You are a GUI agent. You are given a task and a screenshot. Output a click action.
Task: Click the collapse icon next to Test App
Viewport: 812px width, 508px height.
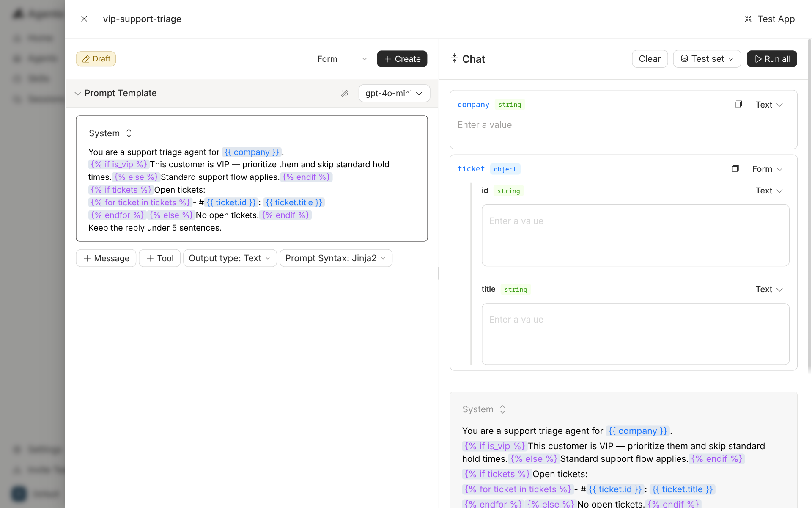[x=748, y=19]
